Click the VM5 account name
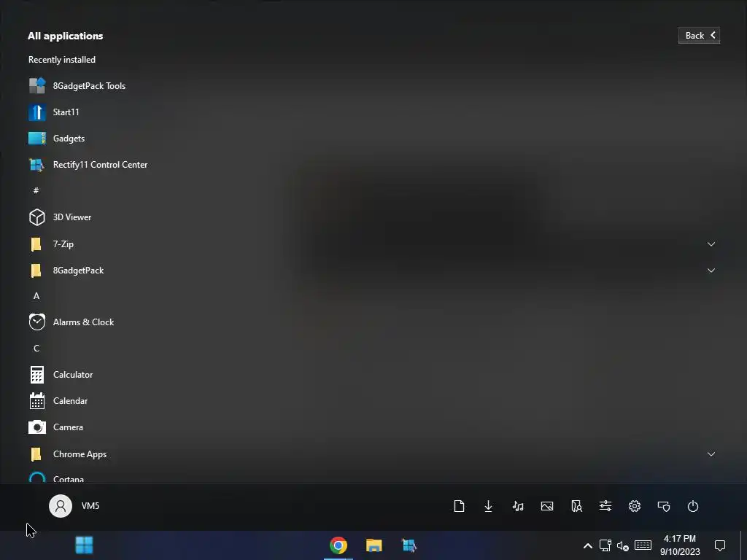The height and width of the screenshot is (560, 747). [90, 506]
